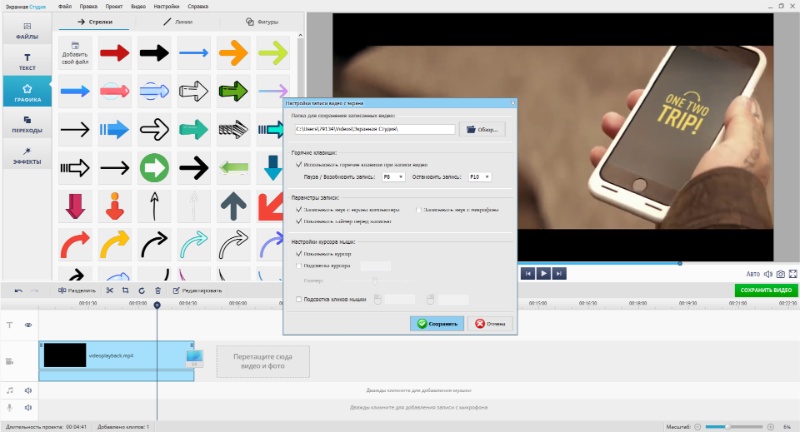This screenshot has width=800, height=432.
Task: Jump to next frame button
Action: (559, 273)
